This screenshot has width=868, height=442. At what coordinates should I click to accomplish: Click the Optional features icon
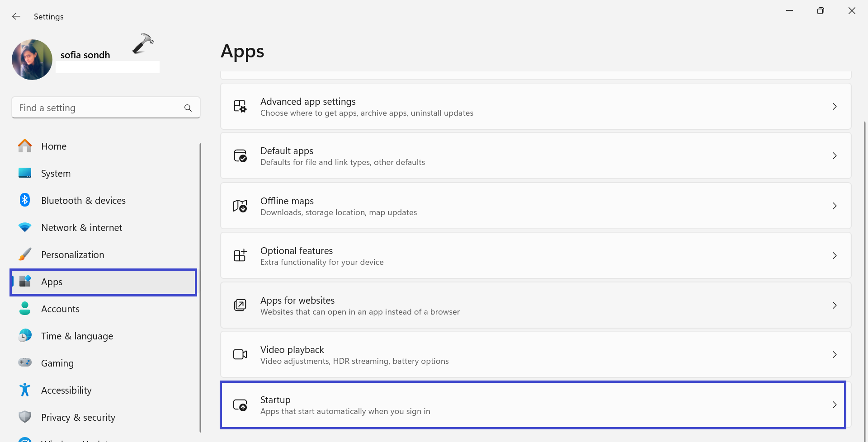click(240, 255)
